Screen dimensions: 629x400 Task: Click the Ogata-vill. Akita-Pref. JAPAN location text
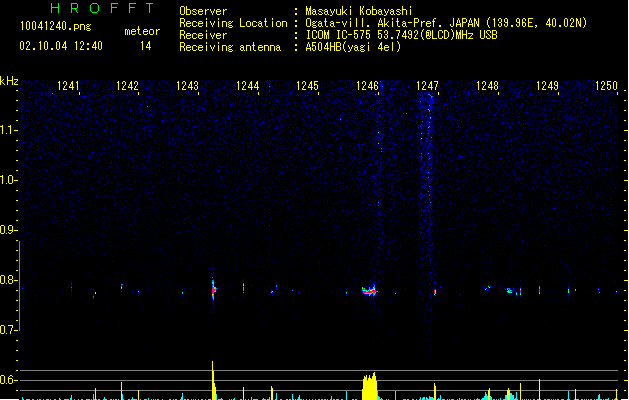coord(446,23)
